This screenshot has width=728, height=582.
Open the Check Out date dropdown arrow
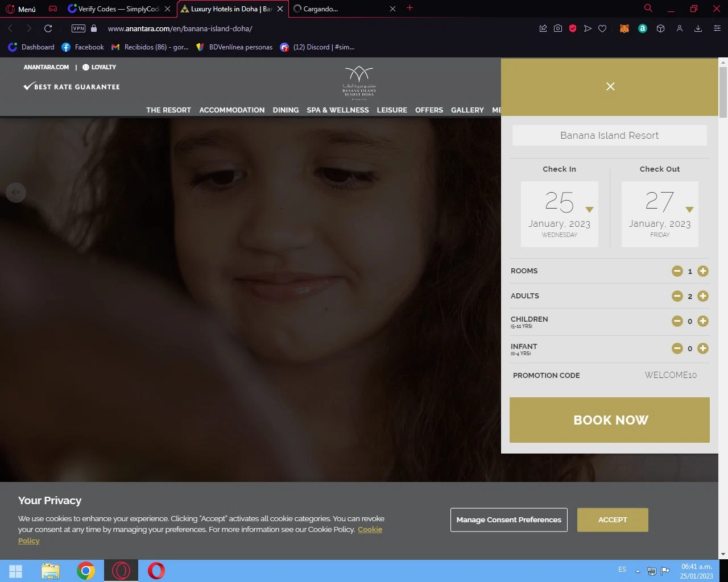pos(689,210)
